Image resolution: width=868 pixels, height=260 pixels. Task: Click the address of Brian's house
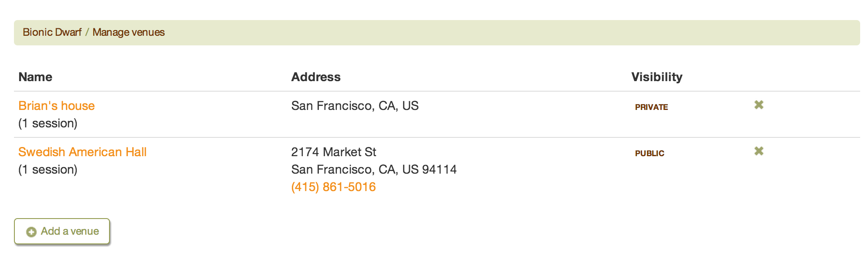[355, 106]
